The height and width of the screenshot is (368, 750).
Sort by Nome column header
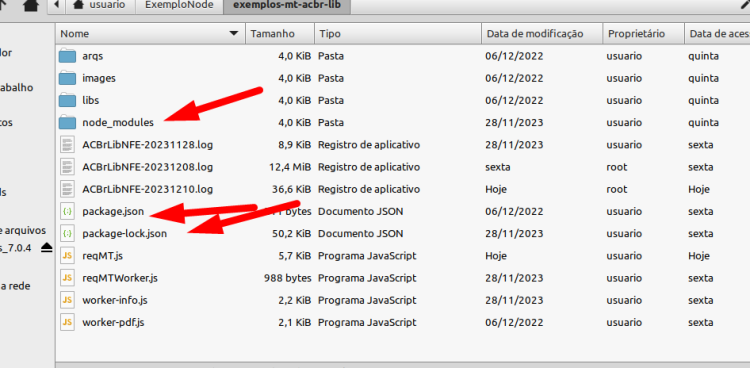pos(150,33)
